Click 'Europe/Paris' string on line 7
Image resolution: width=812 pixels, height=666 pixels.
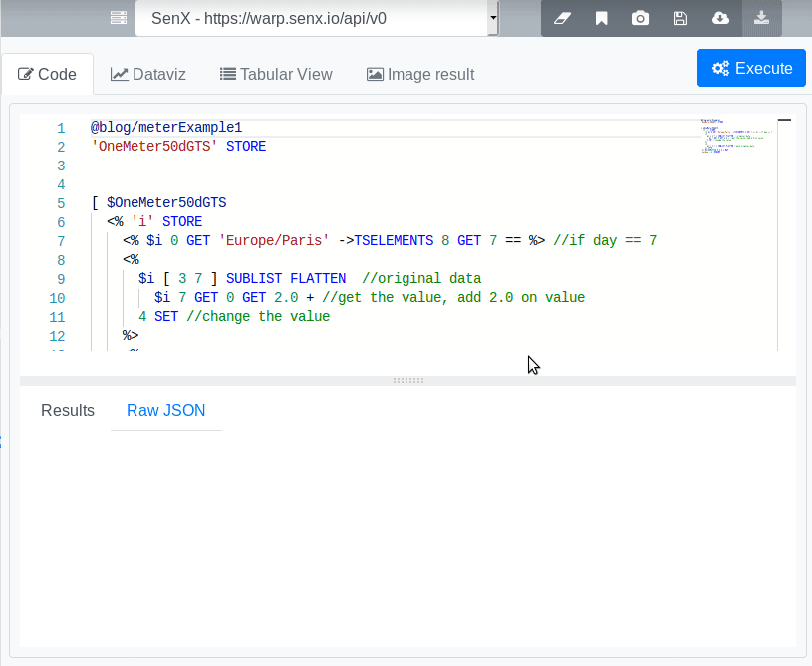tap(274, 241)
